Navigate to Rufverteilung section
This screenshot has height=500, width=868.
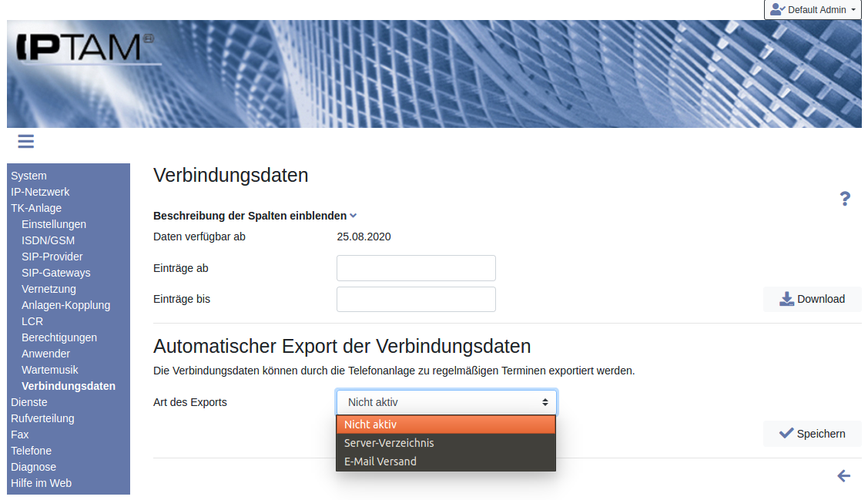[42, 418]
